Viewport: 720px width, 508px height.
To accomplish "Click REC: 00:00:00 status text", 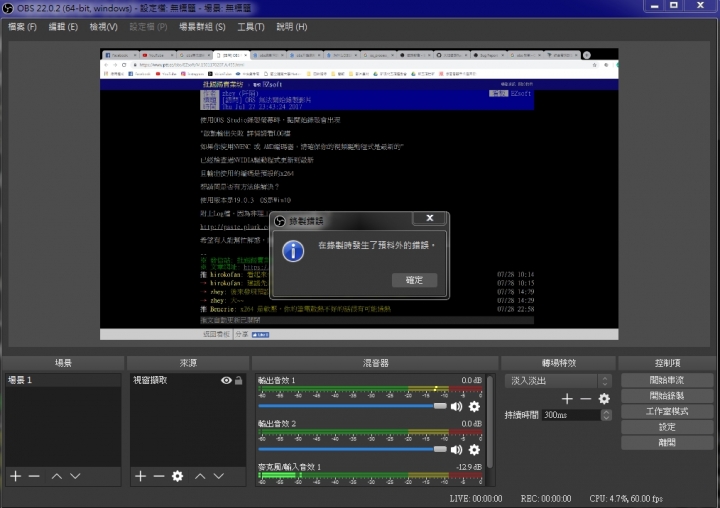I will tap(546, 499).
